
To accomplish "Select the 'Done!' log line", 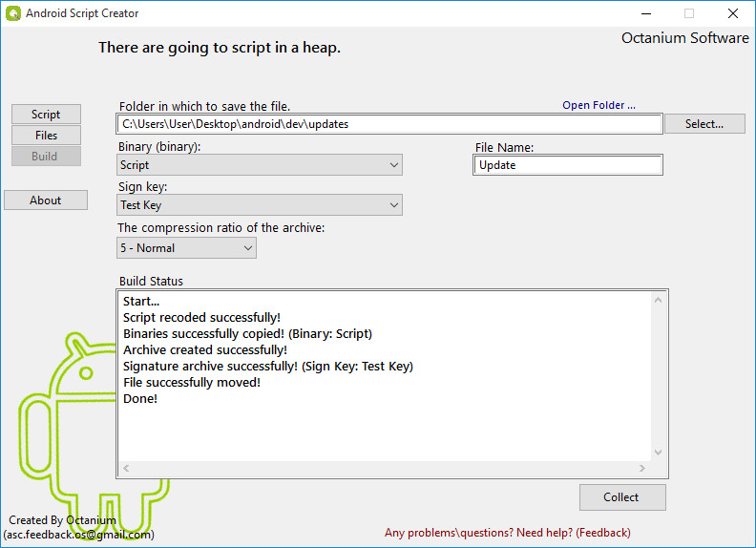I will point(140,398).
